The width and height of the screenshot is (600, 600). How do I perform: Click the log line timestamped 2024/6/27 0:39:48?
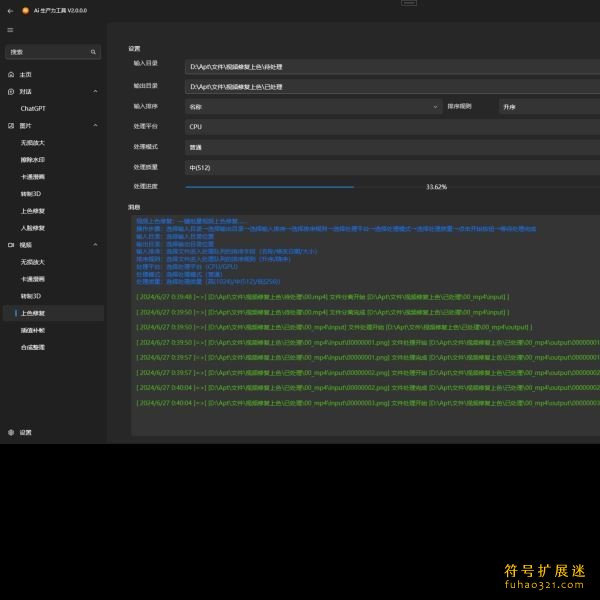323,297
